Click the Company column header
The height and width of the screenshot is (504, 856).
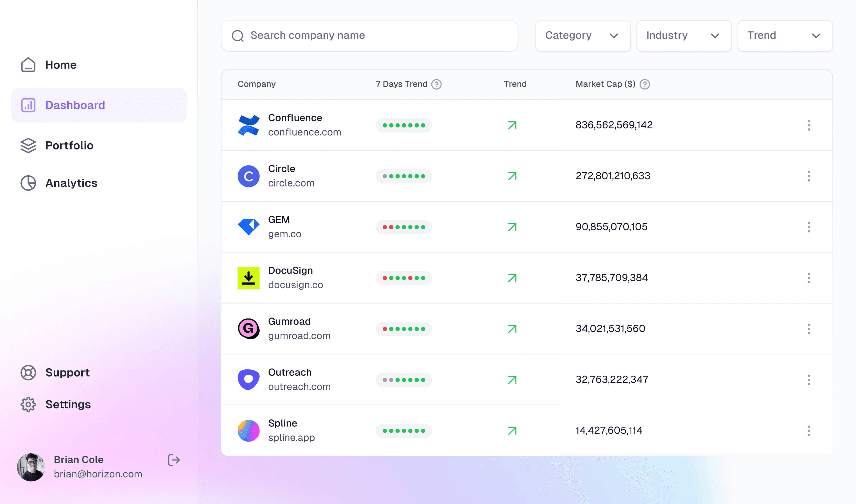(257, 84)
